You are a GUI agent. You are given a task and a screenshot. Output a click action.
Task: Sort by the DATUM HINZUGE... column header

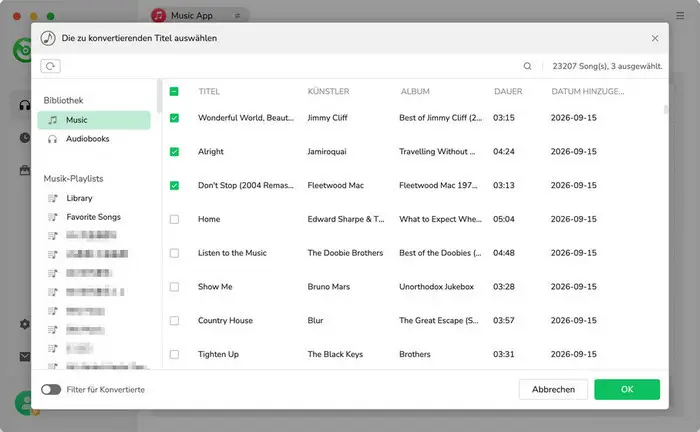pos(588,91)
